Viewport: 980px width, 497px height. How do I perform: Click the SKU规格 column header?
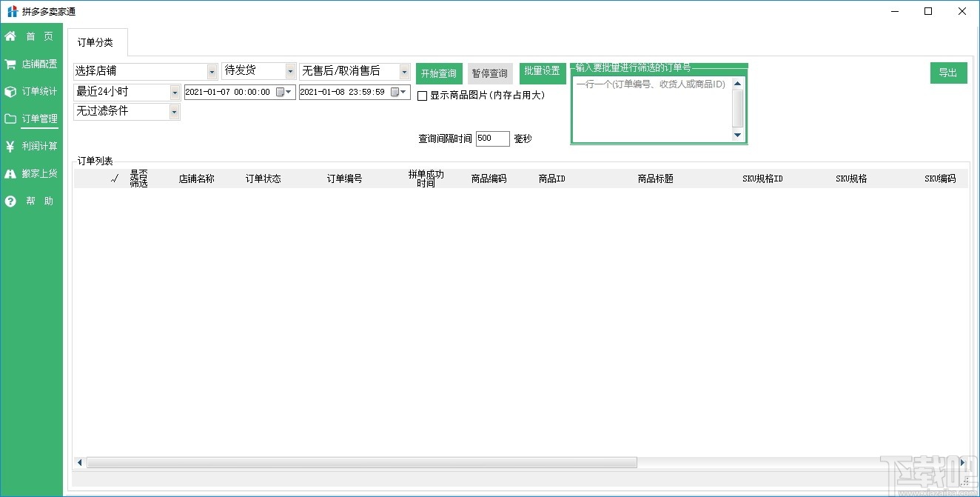click(851, 179)
